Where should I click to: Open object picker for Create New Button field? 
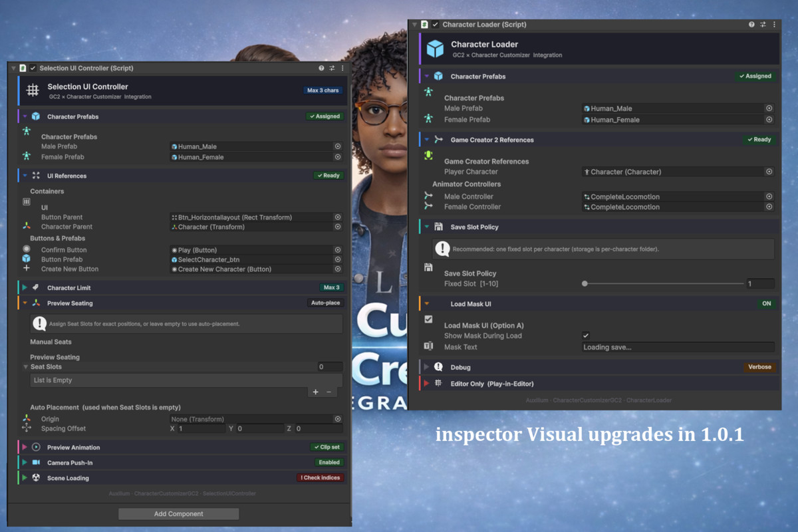pyautogui.click(x=338, y=269)
